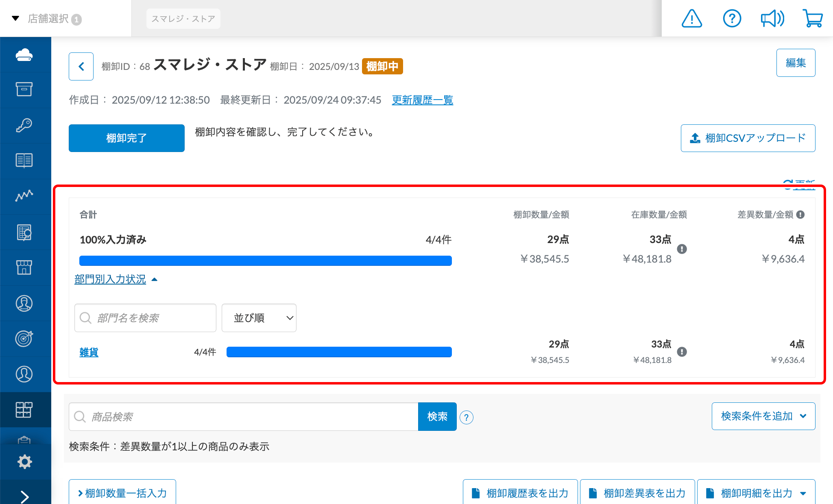Open the shopping cart icon
The height and width of the screenshot is (504, 833).
[x=813, y=18]
